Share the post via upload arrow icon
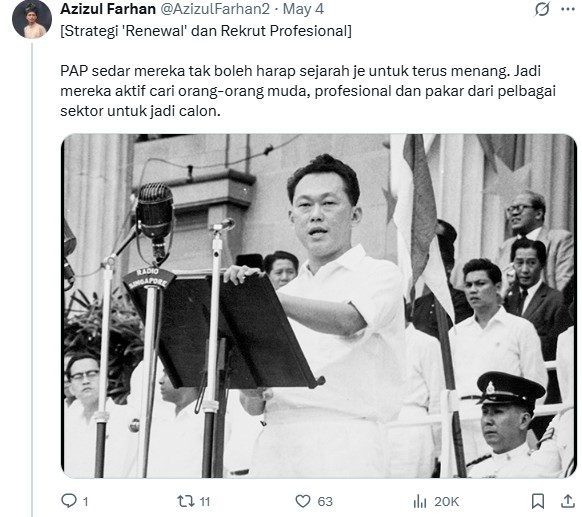The height and width of the screenshot is (517, 582). [x=568, y=501]
